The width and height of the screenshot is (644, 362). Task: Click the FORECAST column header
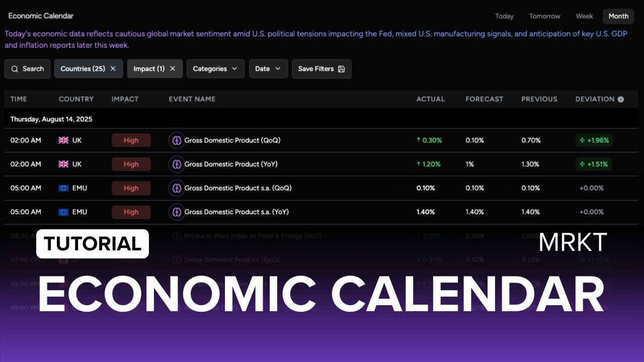click(x=484, y=99)
